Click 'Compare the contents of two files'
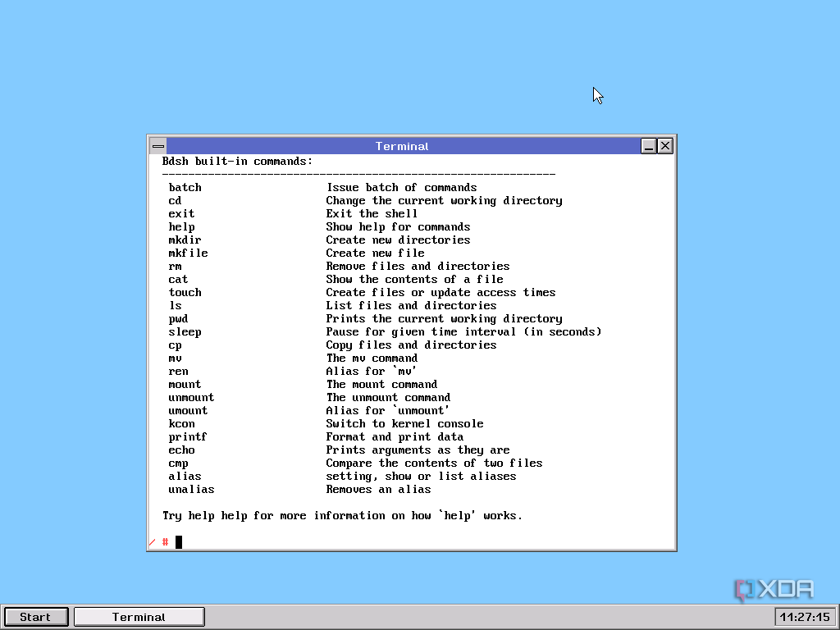The image size is (840, 630). pos(435,463)
